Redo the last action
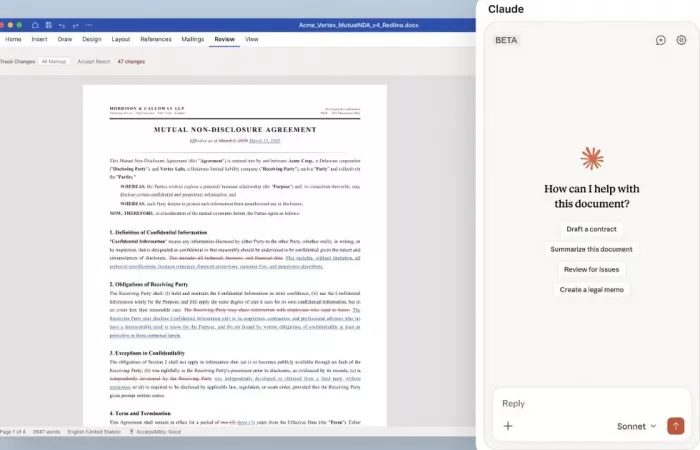The image size is (700, 450). point(76,24)
